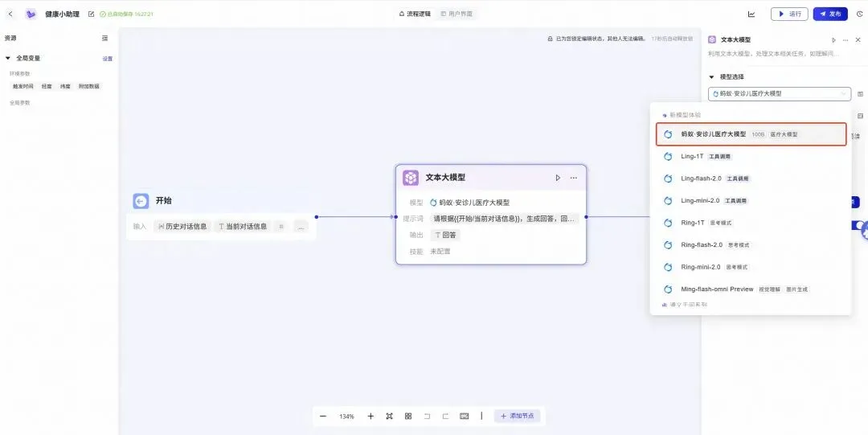This screenshot has width=868, height=435.
Task: Choose Ling-flash-2.0 model
Action: pos(751,179)
